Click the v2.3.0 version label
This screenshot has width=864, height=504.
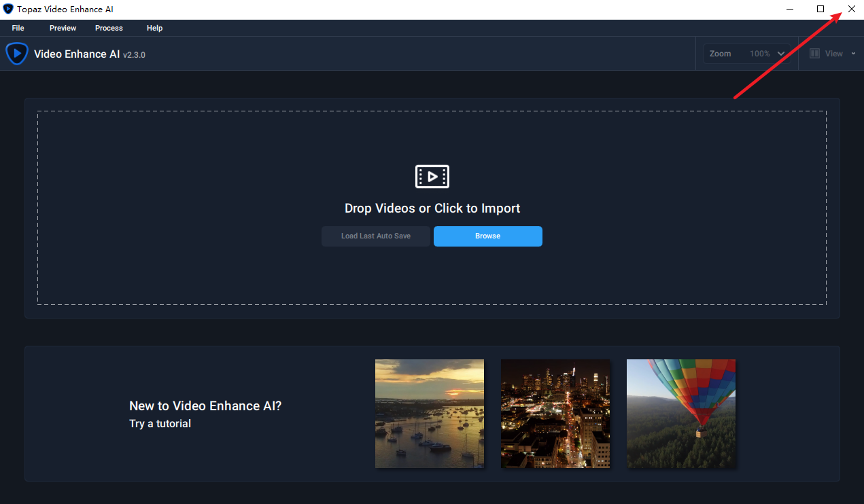[134, 55]
